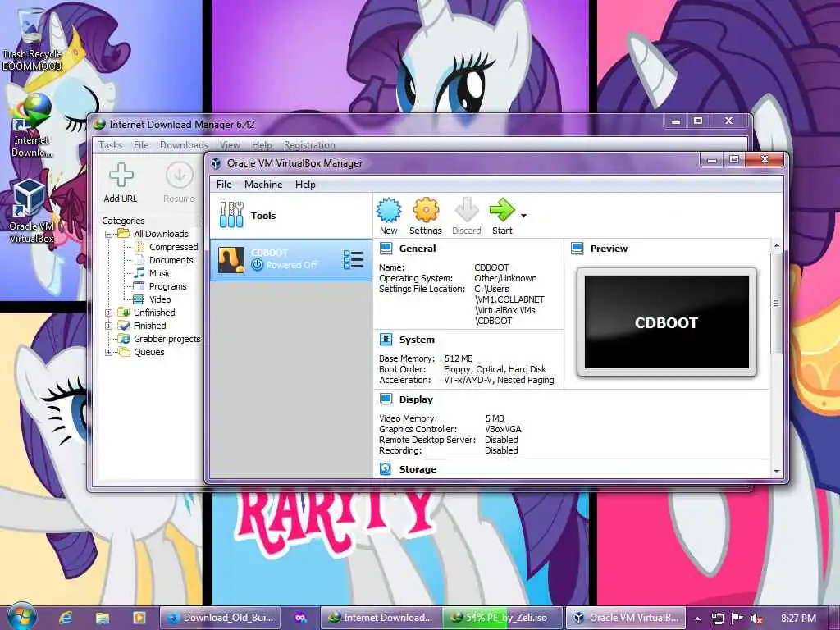Screen dimensions: 840x630
Task: Open the File menu in Download Manager
Action: pyautogui.click(x=141, y=145)
